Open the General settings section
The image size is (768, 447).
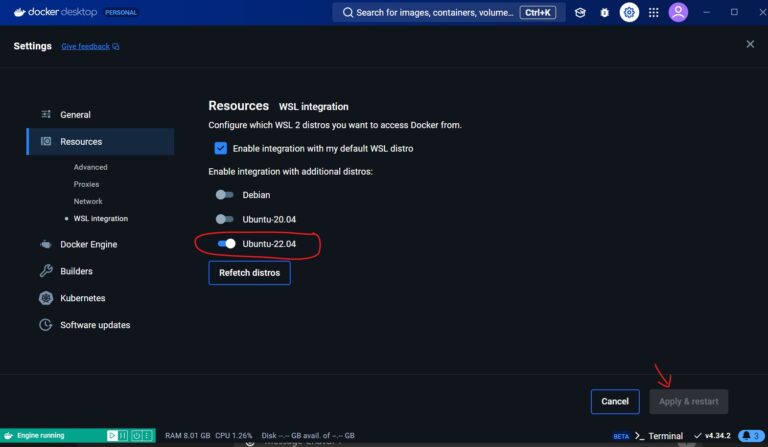pos(75,115)
